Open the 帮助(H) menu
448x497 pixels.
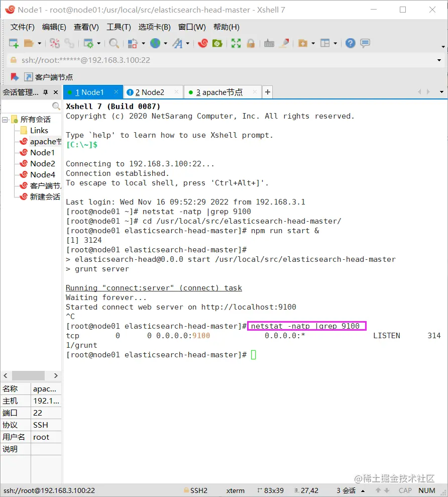click(x=227, y=27)
